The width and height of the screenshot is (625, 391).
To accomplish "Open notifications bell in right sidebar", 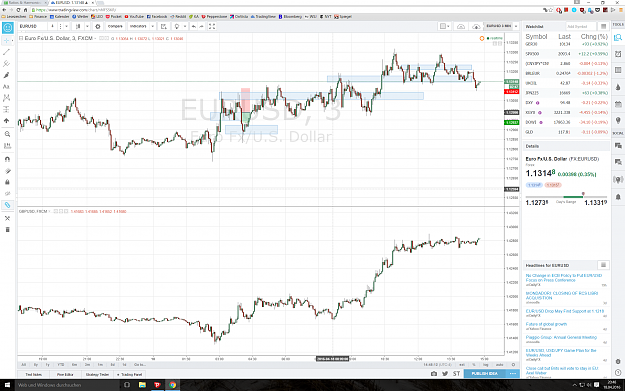I will [x=618, y=197].
